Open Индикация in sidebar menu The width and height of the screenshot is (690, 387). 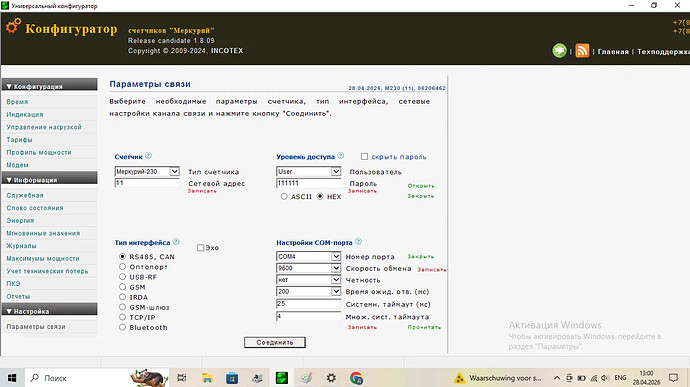point(25,114)
